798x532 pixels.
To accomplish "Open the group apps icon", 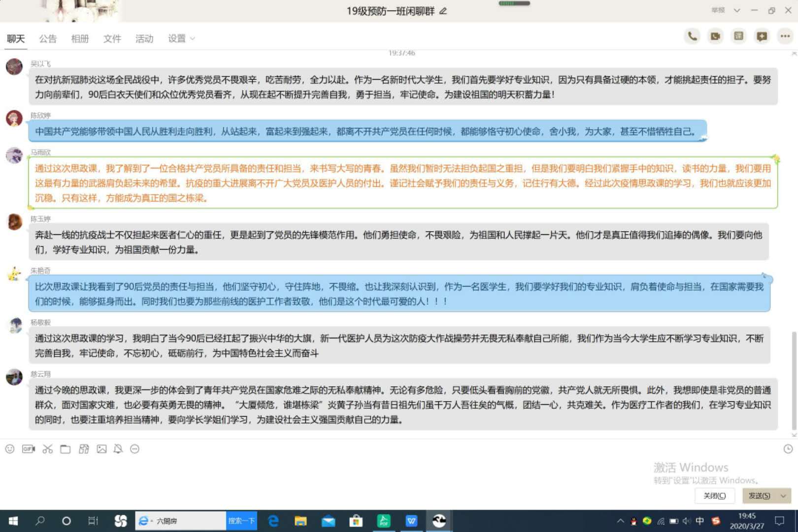I will [x=738, y=36].
